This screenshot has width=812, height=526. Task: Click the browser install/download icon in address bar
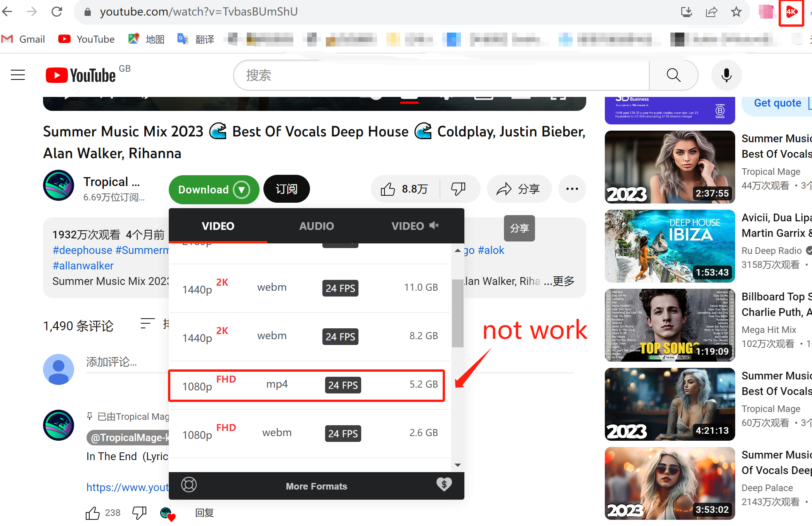[x=687, y=12]
